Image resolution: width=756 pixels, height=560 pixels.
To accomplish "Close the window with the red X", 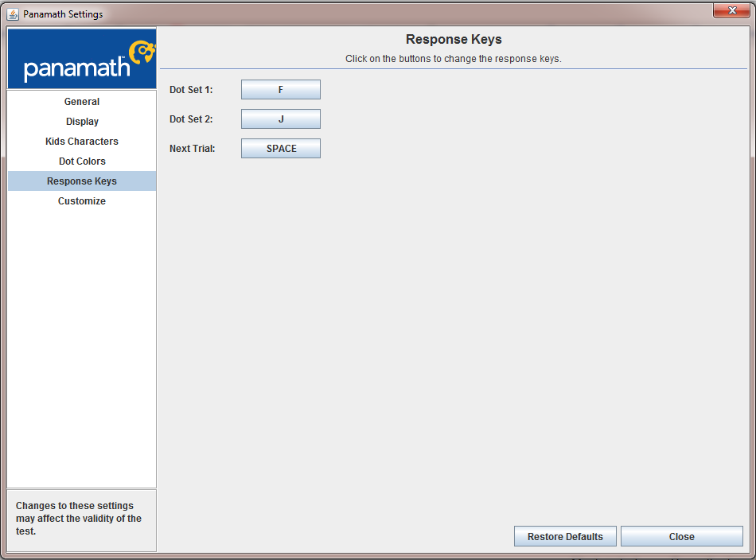I will (731, 10).
